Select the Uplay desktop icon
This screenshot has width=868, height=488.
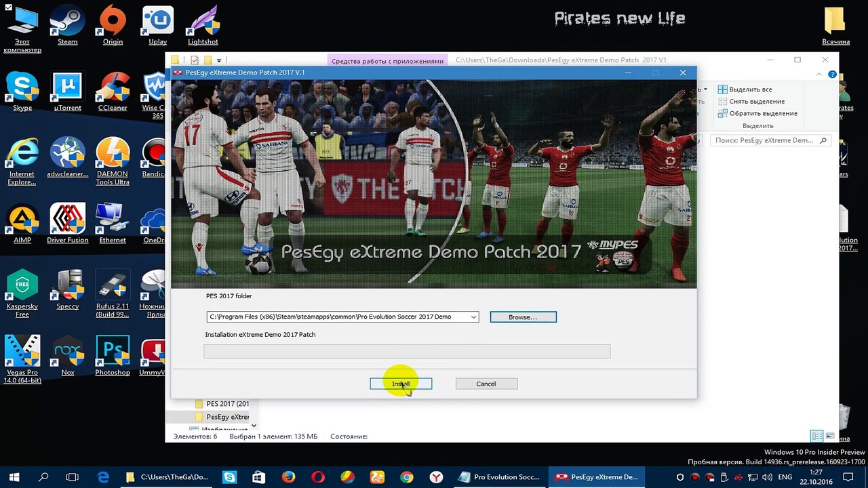click(x=157, y=26)
